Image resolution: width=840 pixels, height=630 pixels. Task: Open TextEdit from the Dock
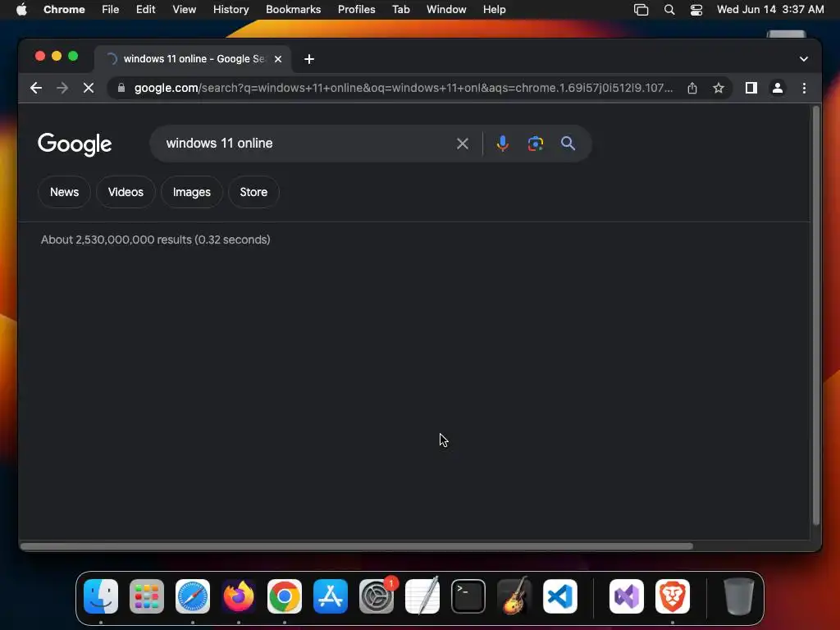(x=422, y=596)
